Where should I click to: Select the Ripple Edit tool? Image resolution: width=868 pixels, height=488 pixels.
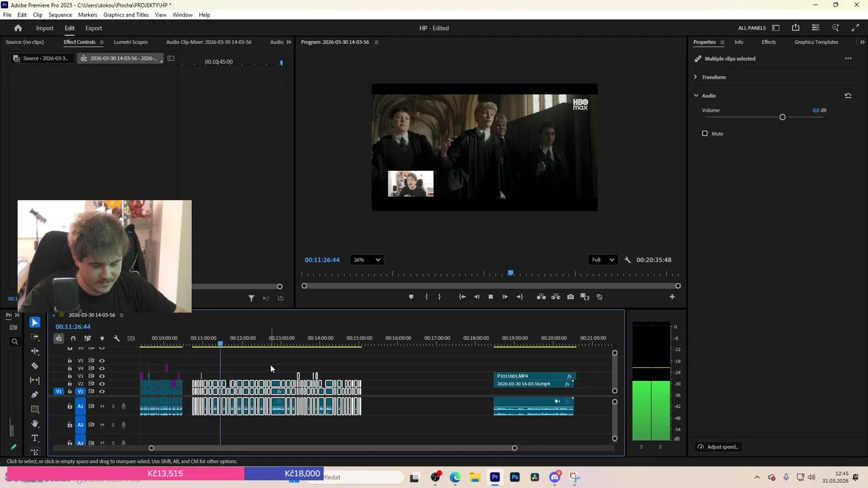[35, 351]
